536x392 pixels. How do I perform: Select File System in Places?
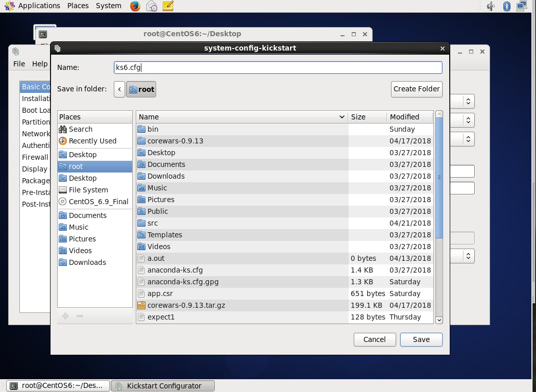[94, 190]
